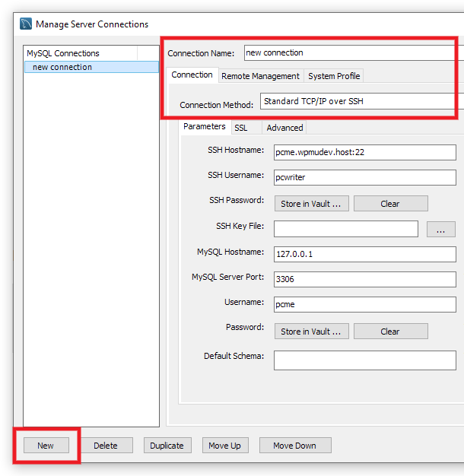Screen dimensions: 464x476
Task: Click the Default Schema field
Action: 364,360
